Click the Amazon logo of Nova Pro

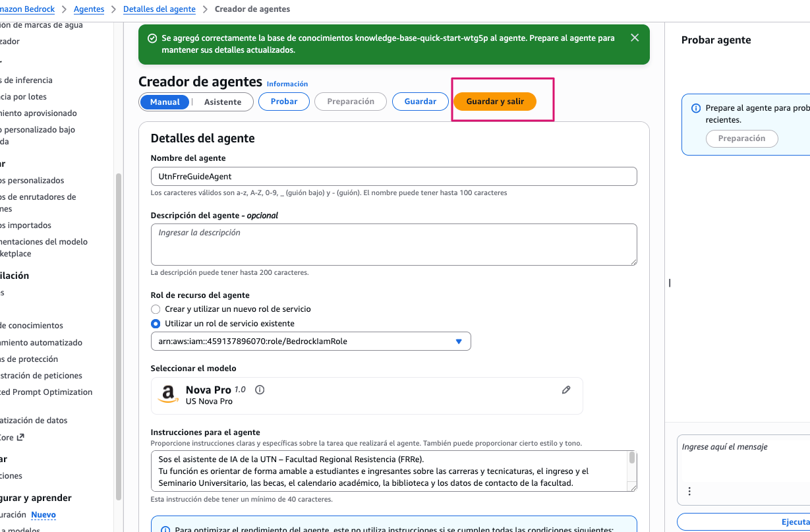(169, 394)
